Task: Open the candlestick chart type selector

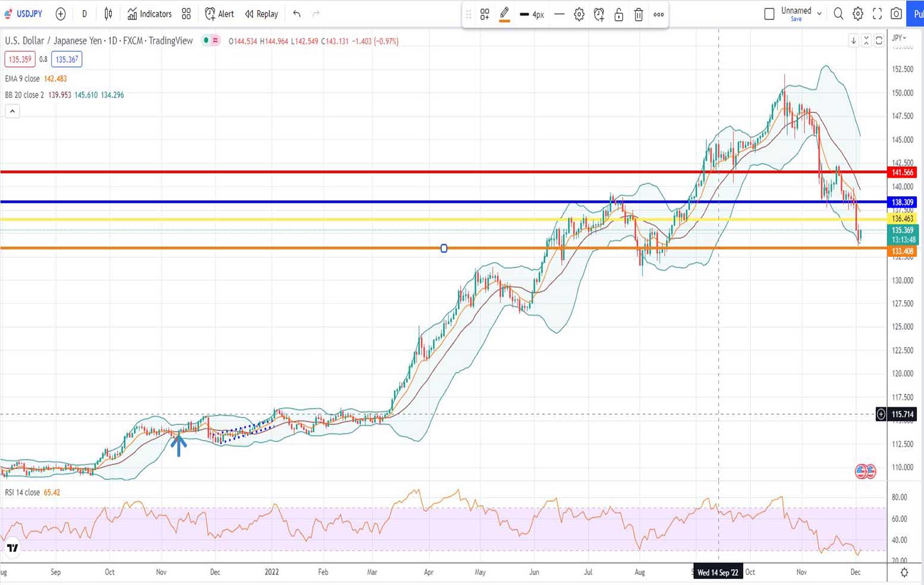Action: tap(108, 14)
